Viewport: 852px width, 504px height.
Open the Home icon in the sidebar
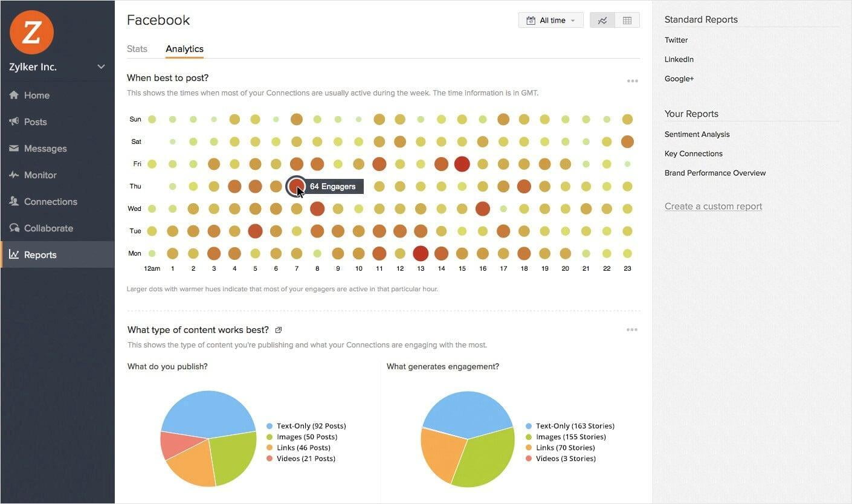tap(14, 95)
